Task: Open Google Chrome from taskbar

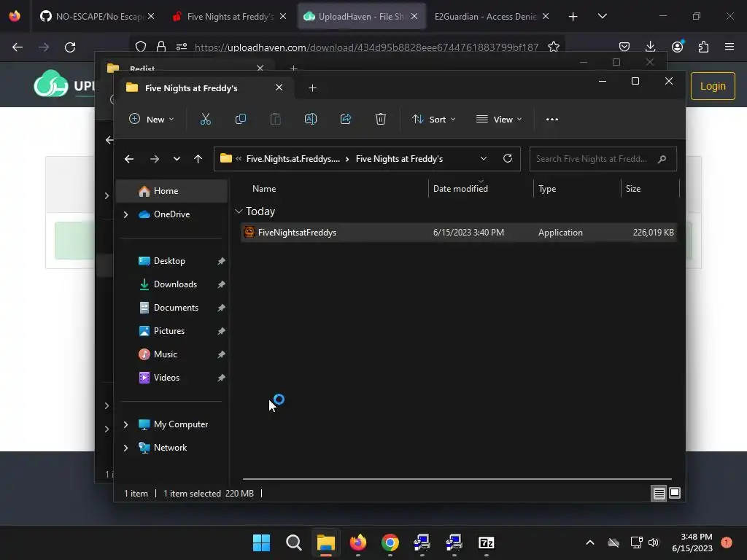Action: coord(390,542)
